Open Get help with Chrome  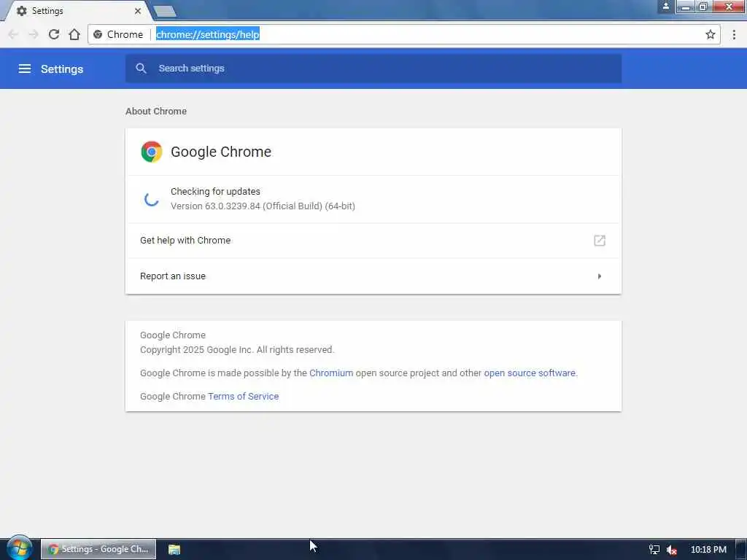(x=373, y=241)
